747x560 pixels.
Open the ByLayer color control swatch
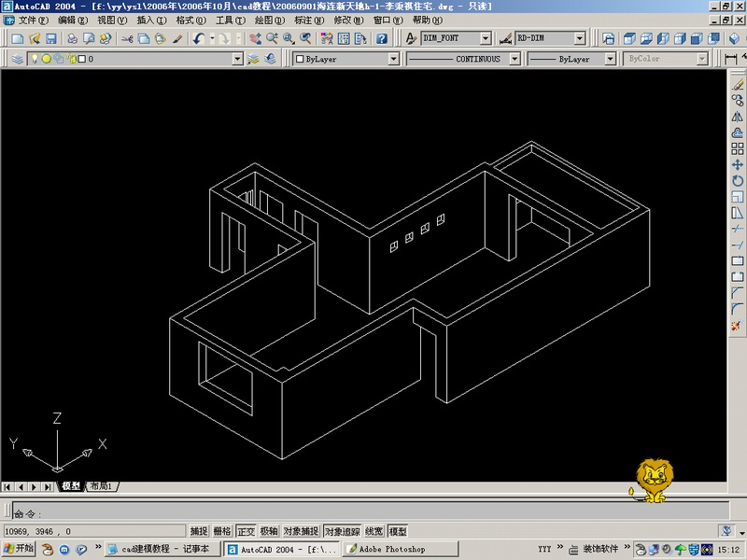tap(345, 59)
